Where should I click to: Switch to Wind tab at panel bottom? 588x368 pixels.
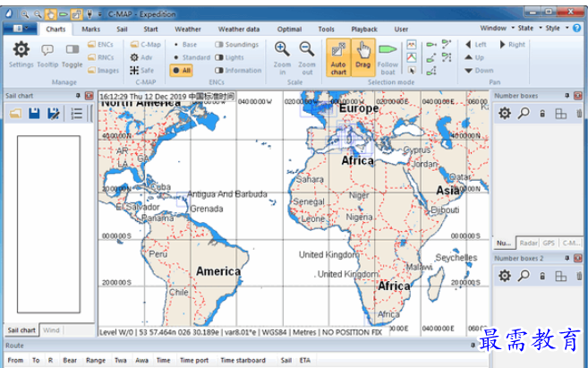[x=51, y=330]
